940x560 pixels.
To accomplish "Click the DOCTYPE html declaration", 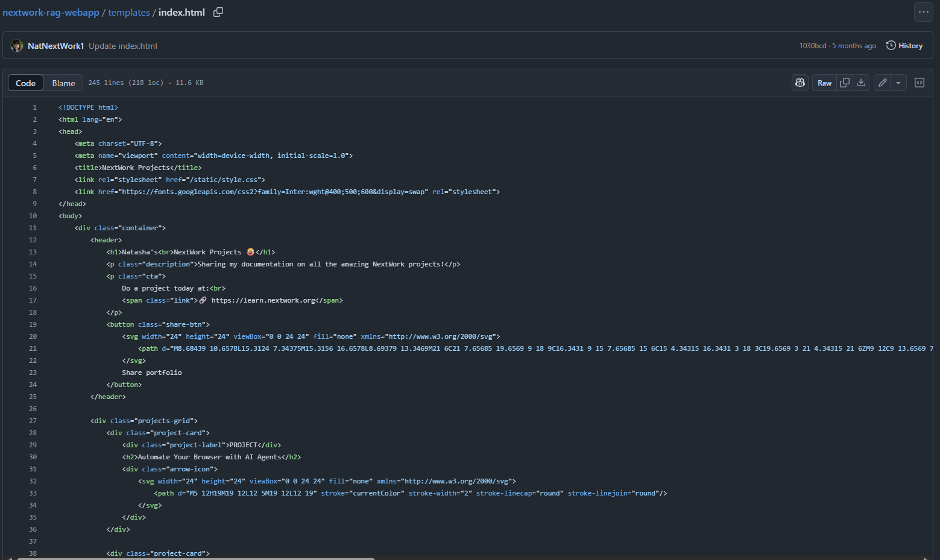I will click(88, 107).
